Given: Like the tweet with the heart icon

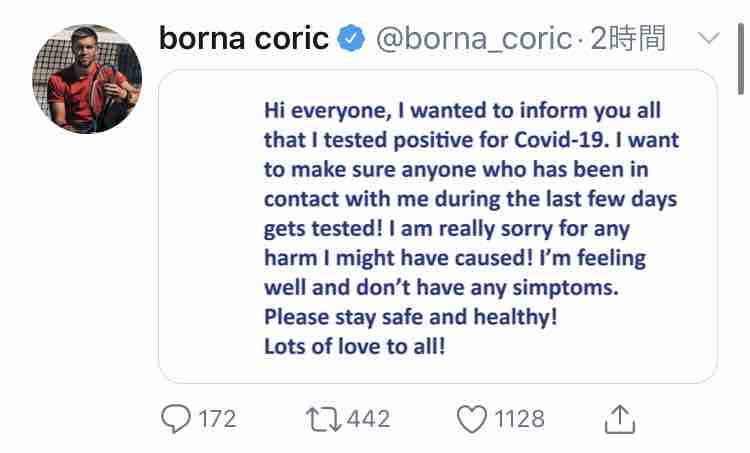Looking at the screenshot, I should (471, 418).
